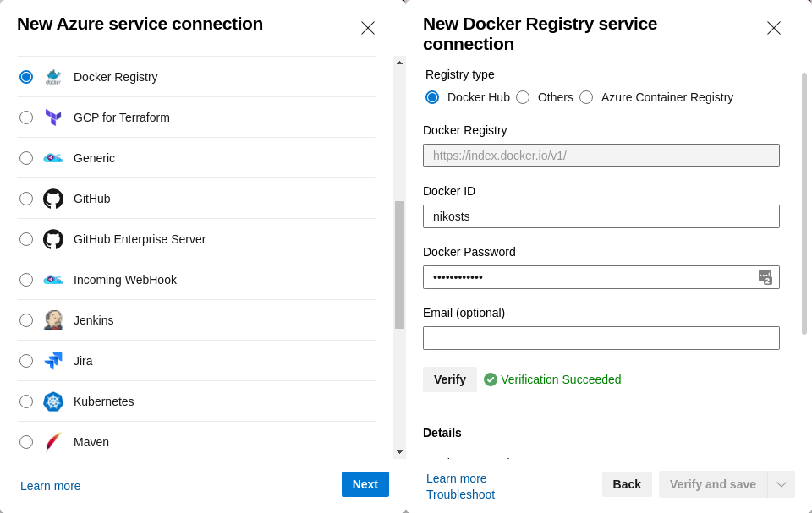
Task: Click the 'Registry type' label
Action: point(460,74)
